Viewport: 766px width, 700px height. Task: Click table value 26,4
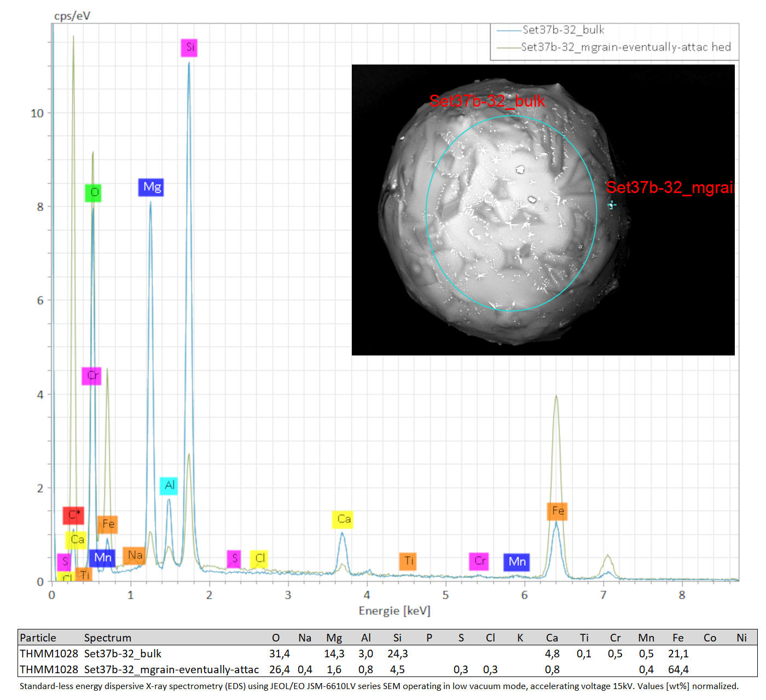tap(279, 669)
